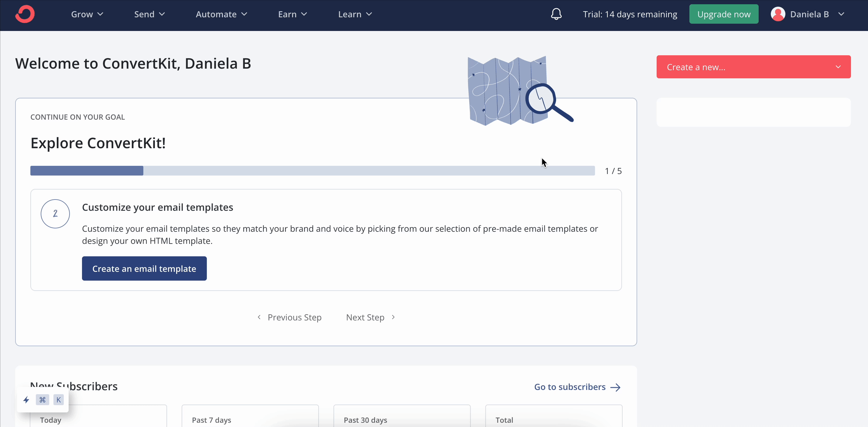868x427 pixels.
Task: Click the Welcome to ConvertKit heading
Action: 133,63
